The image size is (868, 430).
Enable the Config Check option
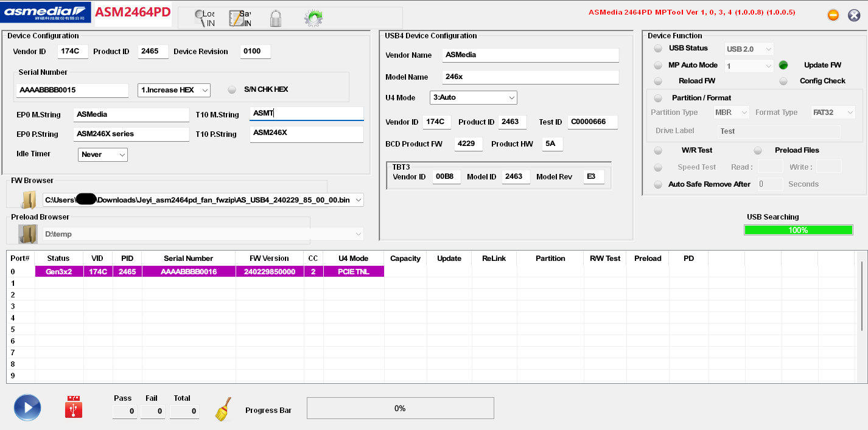click(783, 81)
